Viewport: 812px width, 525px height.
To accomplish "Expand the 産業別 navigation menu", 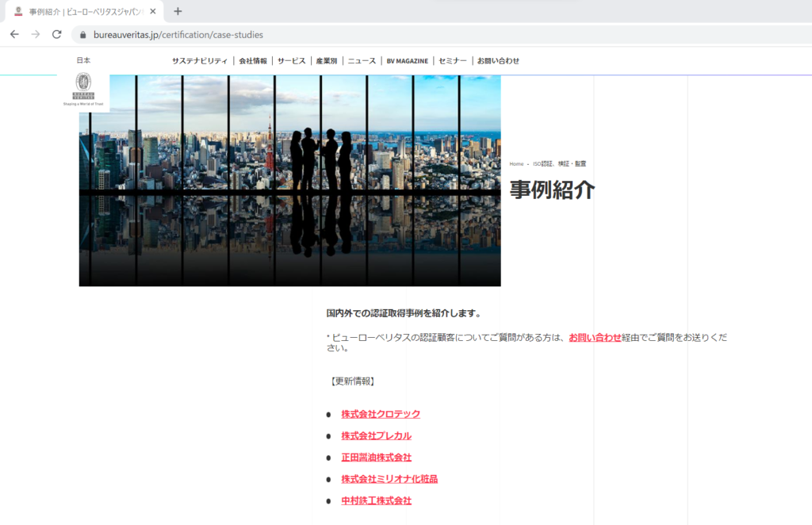I will 326,61.
